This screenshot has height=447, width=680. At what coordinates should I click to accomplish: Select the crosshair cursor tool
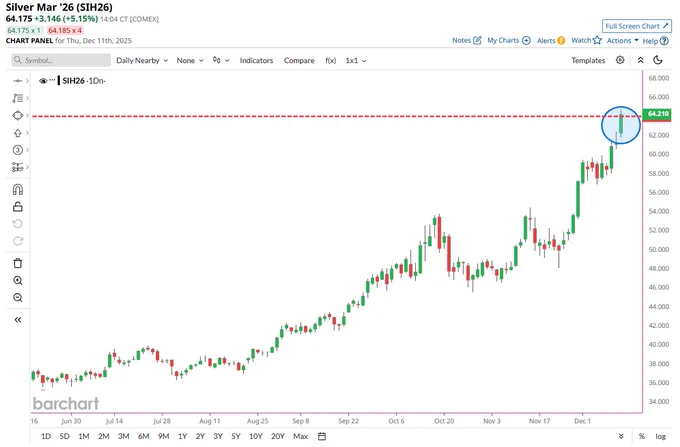point(17,81)
